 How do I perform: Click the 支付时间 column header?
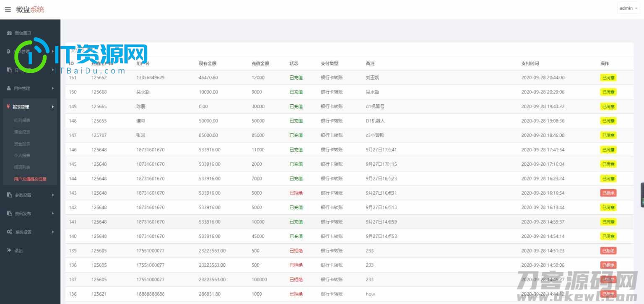coord(530,64)
